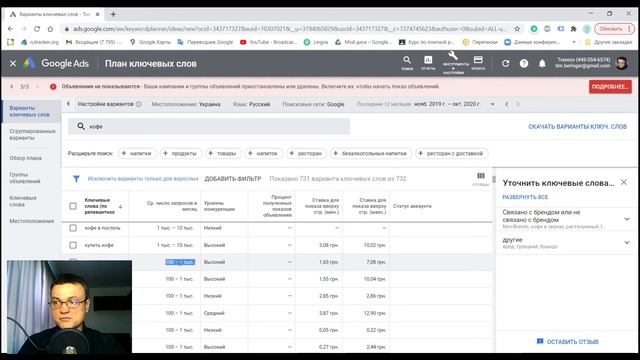Open the locations sidebar item
640x360 pixels.
coord(31,221)
